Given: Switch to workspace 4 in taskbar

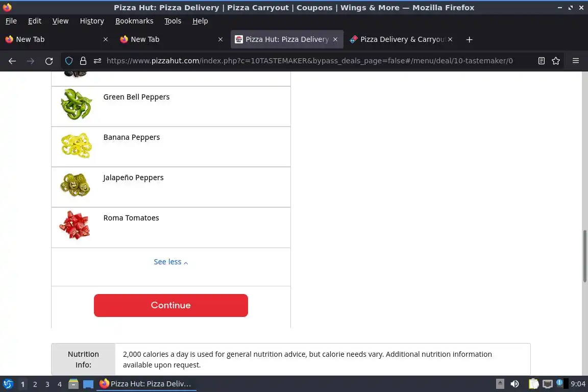Looking at the screenshot, I should click(x=60, y=384).
